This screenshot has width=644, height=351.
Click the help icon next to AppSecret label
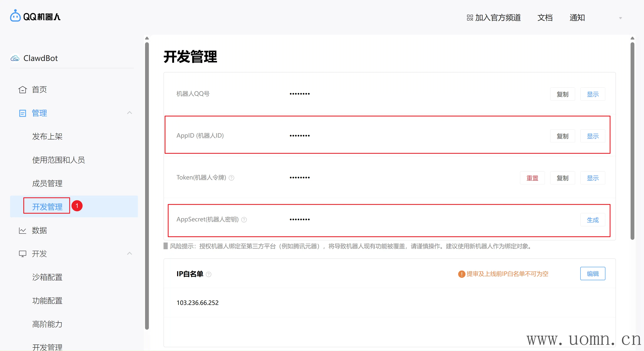pos(244,220)
